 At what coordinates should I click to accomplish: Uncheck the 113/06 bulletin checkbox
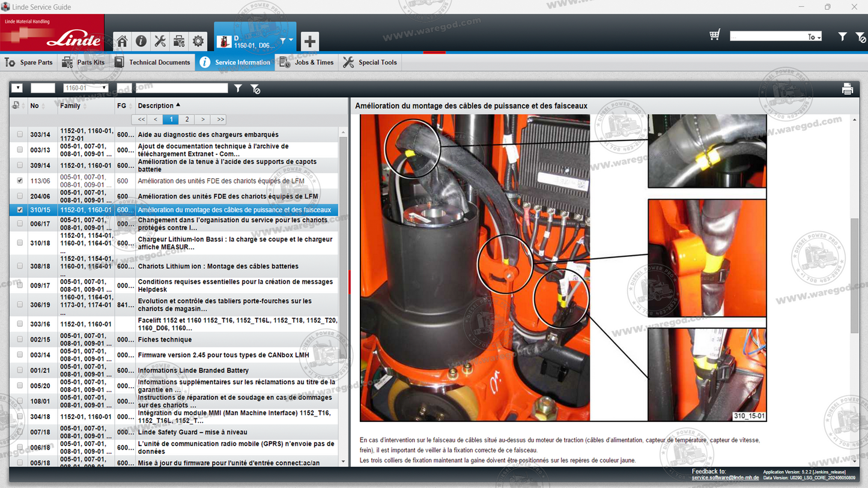coord(19,181)
